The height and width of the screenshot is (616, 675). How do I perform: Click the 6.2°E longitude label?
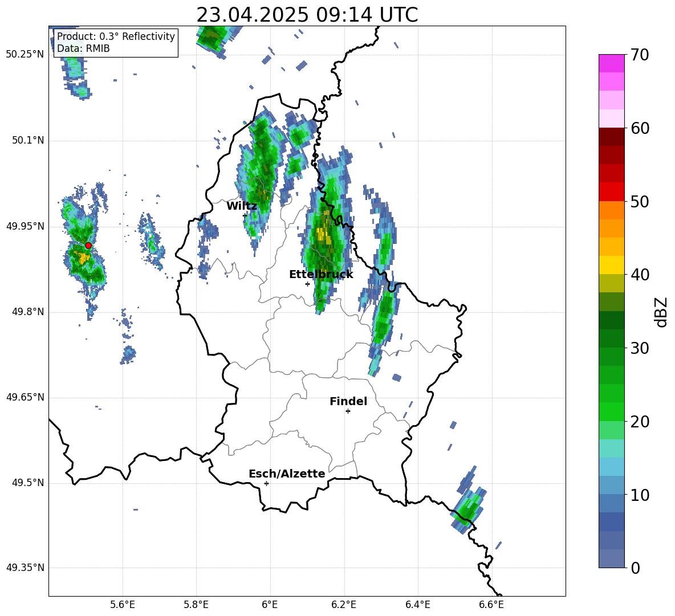pyautogui.click(x=344, y=605)
